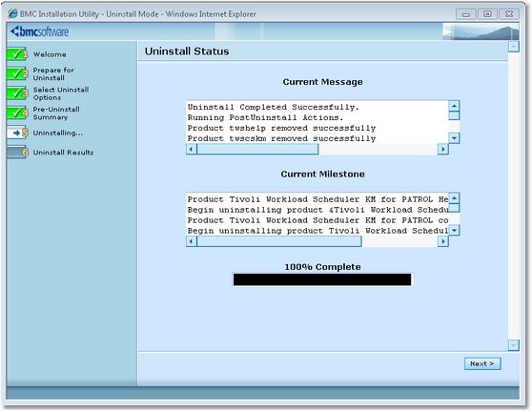532x412 pixels.
Task: Click the Next button
Action: (482, 363)
